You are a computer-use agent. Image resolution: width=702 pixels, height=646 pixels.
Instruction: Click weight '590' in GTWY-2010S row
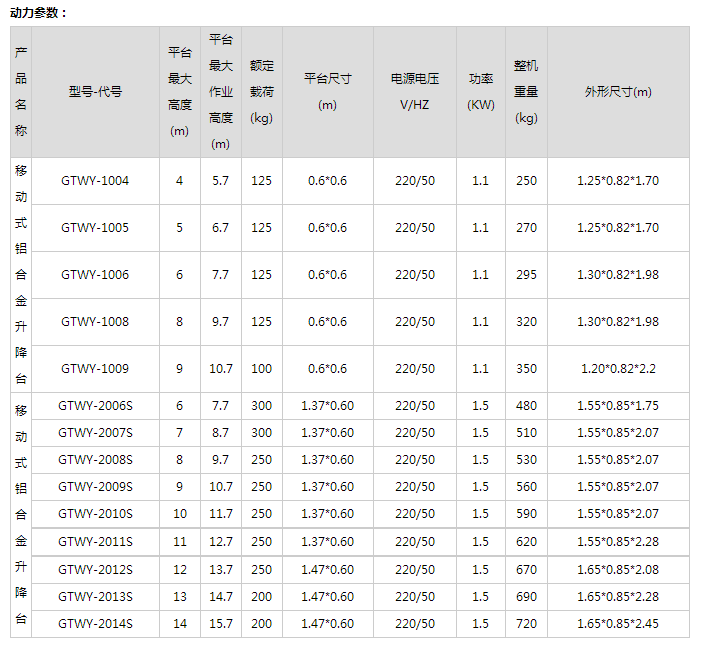[x=526, y=513]
